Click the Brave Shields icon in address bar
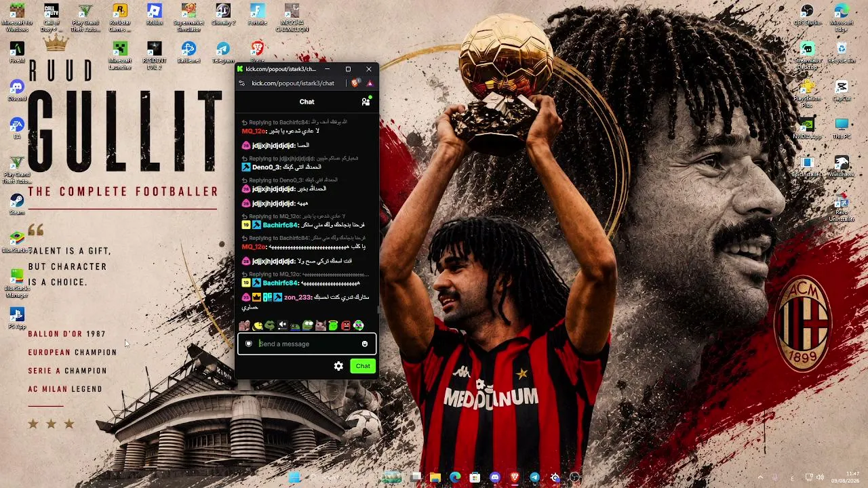The height and width of the screenshot is (488, 868). (356, 83)
